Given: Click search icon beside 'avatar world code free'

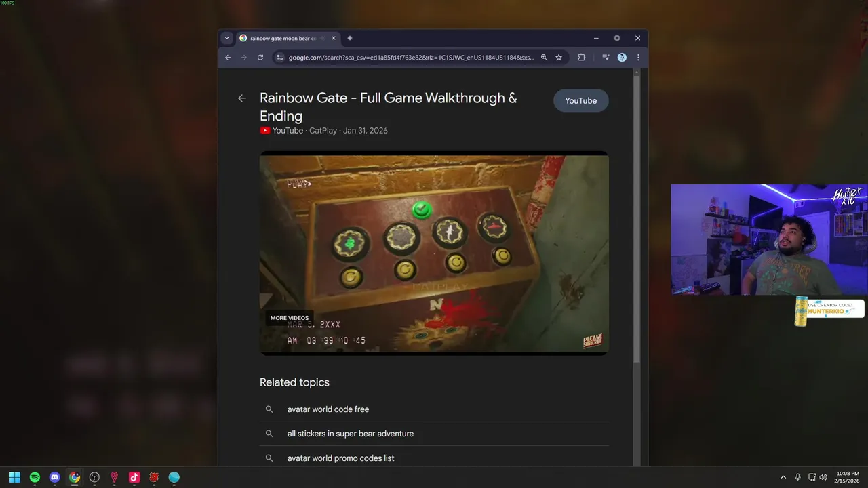Looking at the screenshot, I should [x=269, y=409].
